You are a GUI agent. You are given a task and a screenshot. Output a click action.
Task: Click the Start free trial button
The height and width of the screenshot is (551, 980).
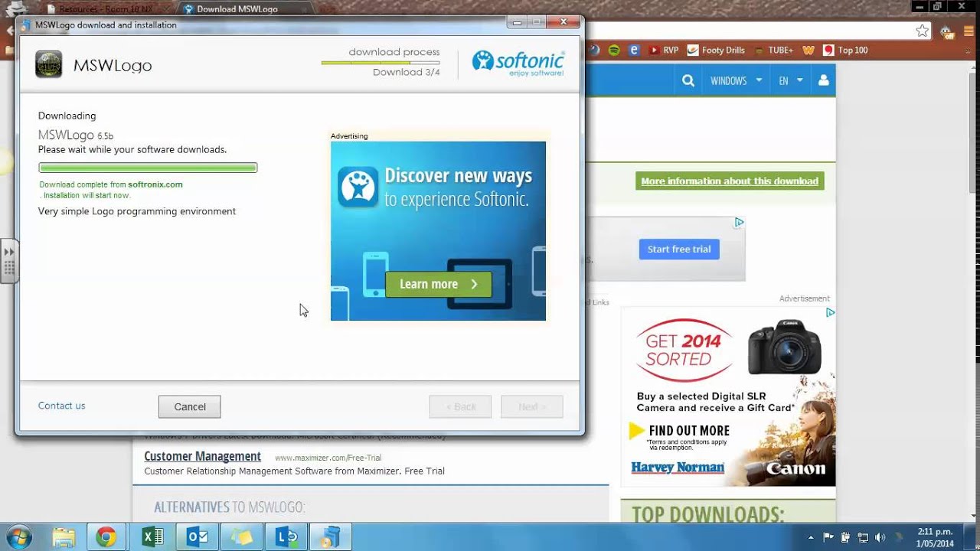(679, 249)
